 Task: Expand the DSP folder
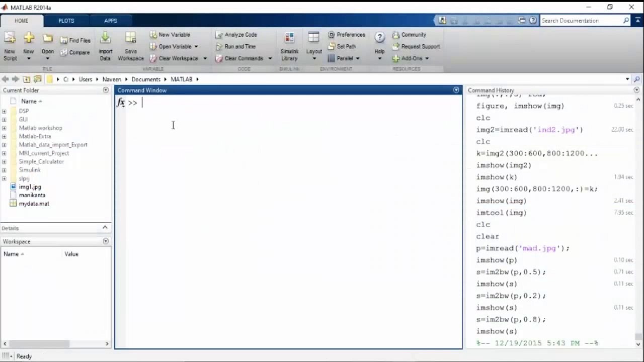coord(4,111)
